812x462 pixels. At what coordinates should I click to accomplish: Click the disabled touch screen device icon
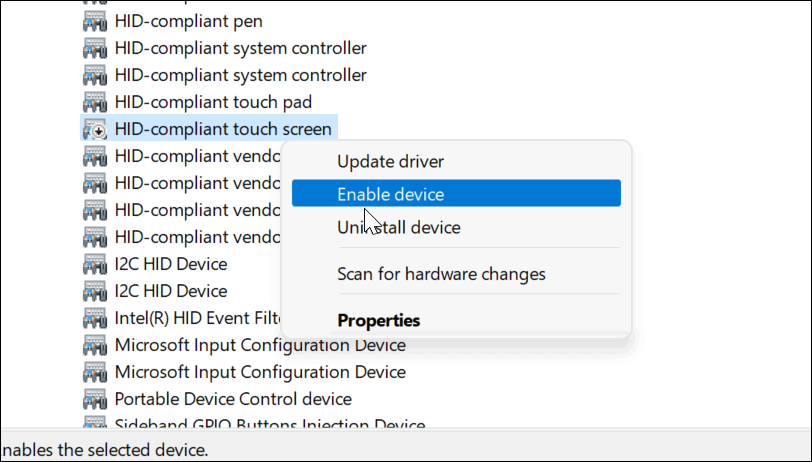[x=95, y=129]
